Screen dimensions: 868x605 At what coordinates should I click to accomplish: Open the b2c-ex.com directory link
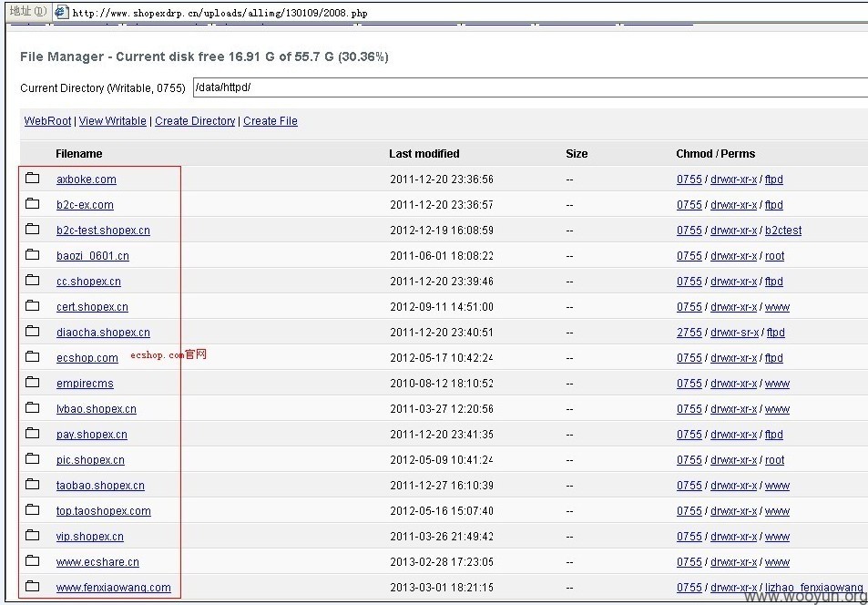(85, 205)
